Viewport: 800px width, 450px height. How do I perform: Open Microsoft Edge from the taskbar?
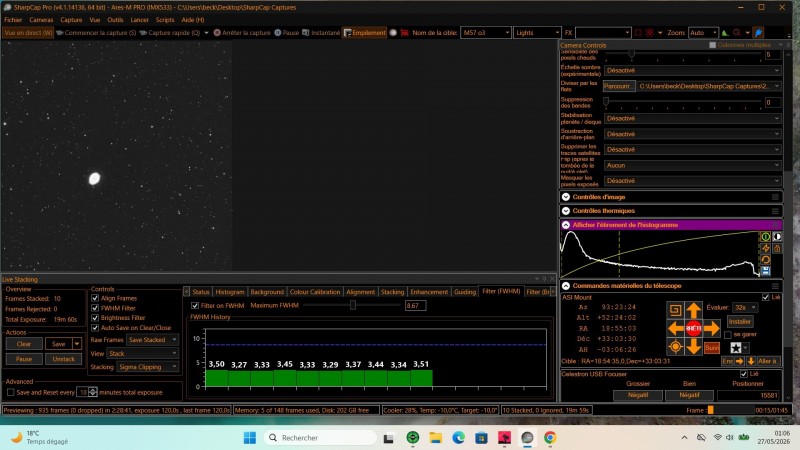[x=458, y=437]
